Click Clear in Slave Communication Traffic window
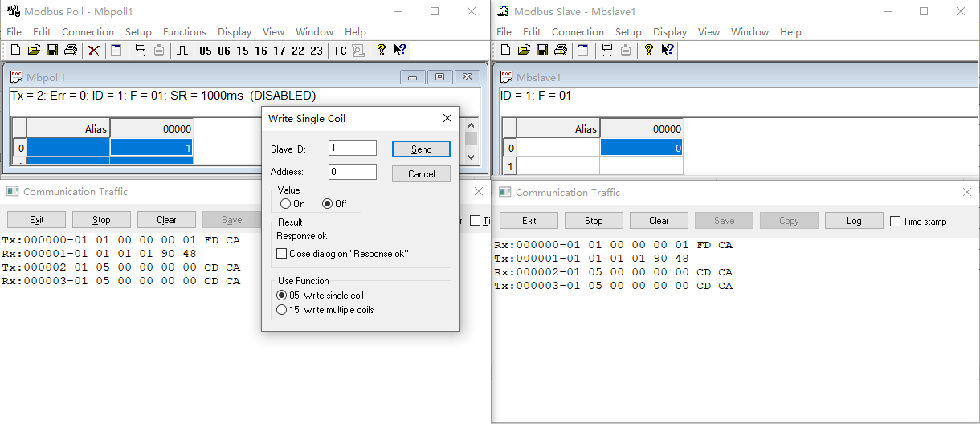The image size is (980, 424). [x=659, y=221]
